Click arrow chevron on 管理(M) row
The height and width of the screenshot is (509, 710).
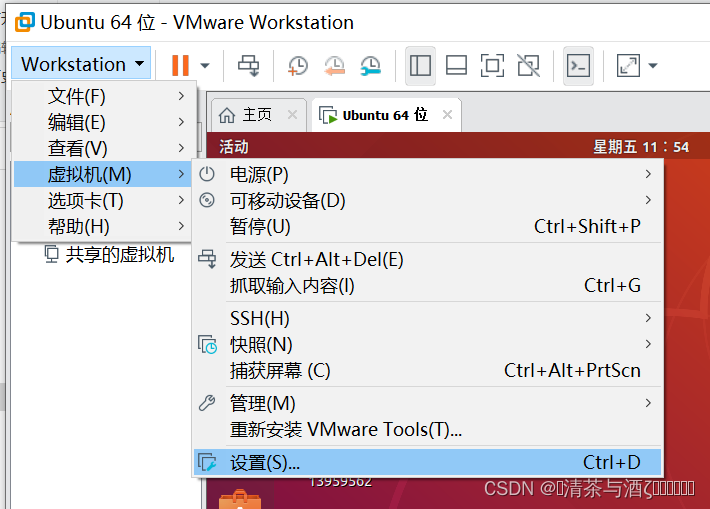[x=648, y=403]
